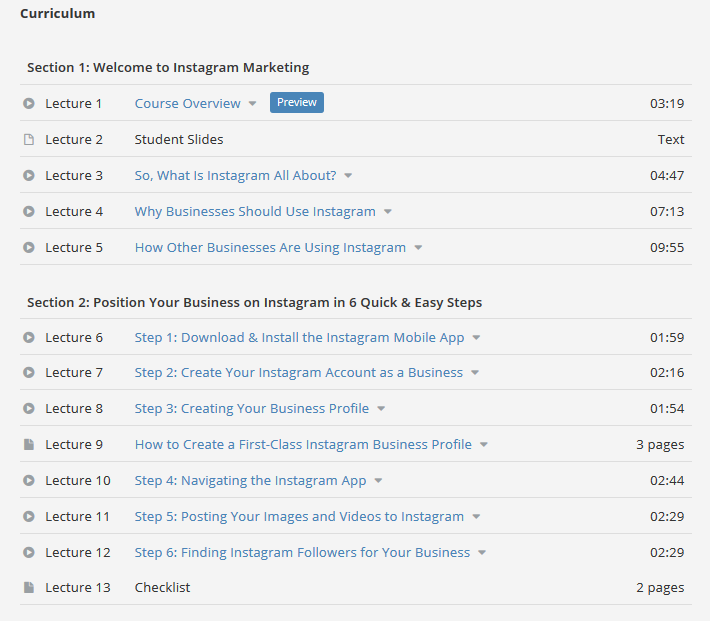
Task: Click the 02:16 duration for Lecture 7
Action: [667, 372]
